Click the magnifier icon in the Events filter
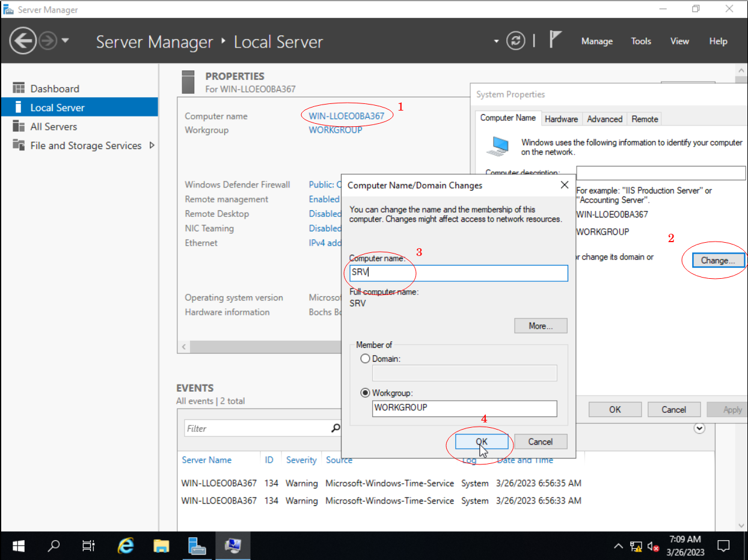This screenshot has height=560, width=748. click(336, 428)
